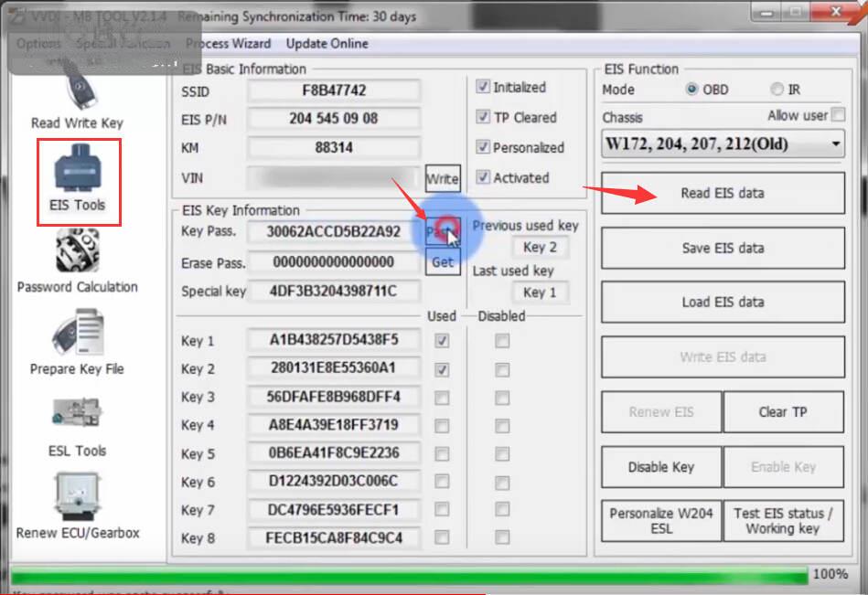This screenshot has width=868, height=595.
Task: Click Test EIS status / Working key
Action: tap(783, 521)
